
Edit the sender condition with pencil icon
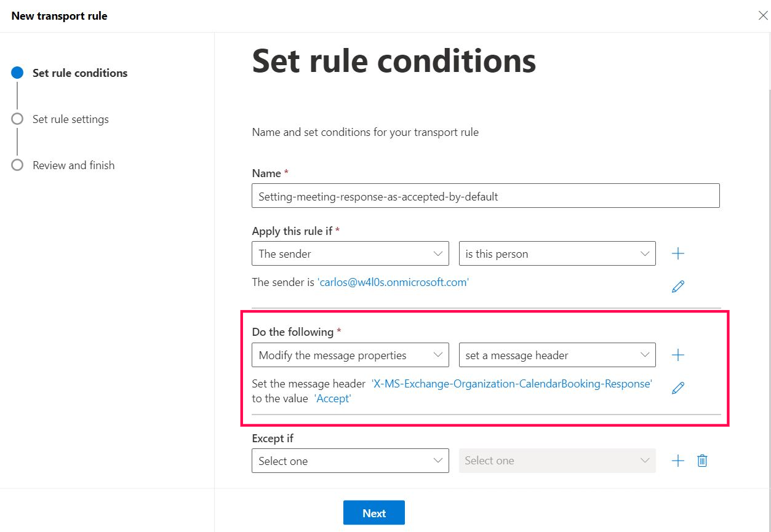click(677, 287)
